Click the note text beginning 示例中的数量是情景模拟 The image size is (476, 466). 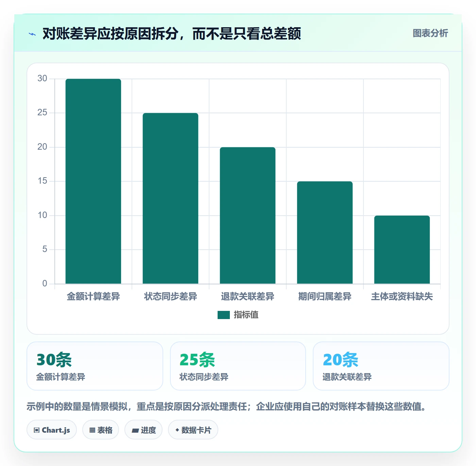point(227,406)
